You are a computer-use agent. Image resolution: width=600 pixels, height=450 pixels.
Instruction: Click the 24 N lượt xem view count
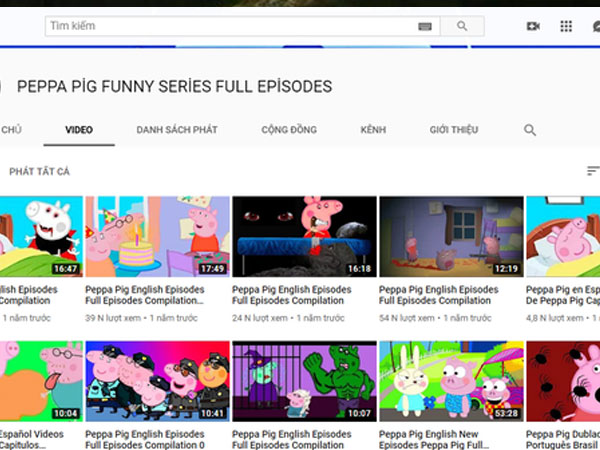260,318
